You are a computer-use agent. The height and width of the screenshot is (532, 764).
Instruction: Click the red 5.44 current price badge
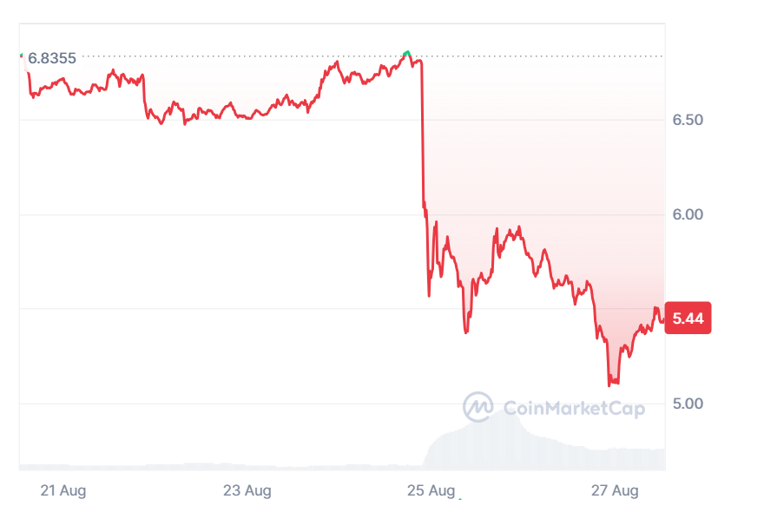688,319
